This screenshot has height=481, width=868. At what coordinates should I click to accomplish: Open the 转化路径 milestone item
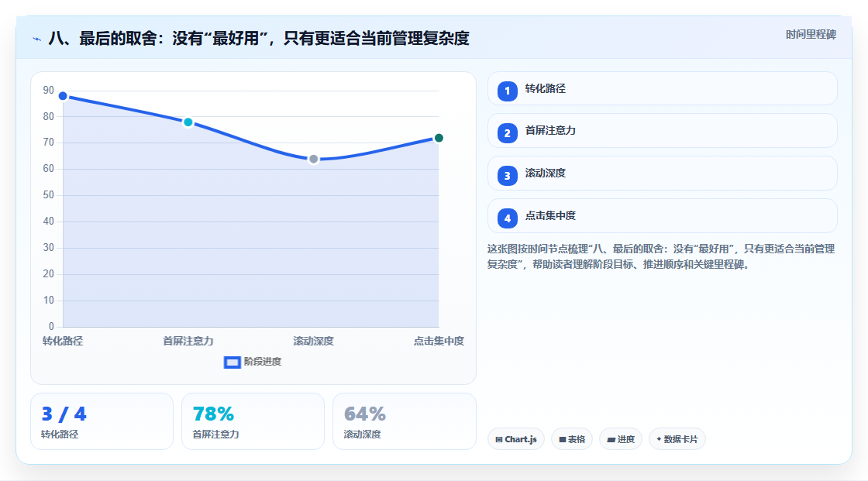click(x=662, y=88)
